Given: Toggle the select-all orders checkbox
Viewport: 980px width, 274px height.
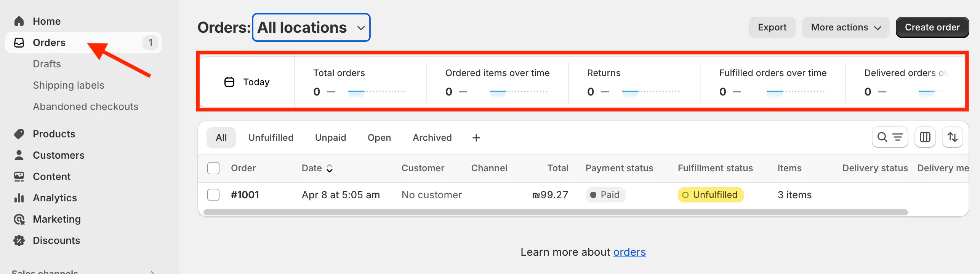Looking at the screenshot, I should (x=213, y=168).
